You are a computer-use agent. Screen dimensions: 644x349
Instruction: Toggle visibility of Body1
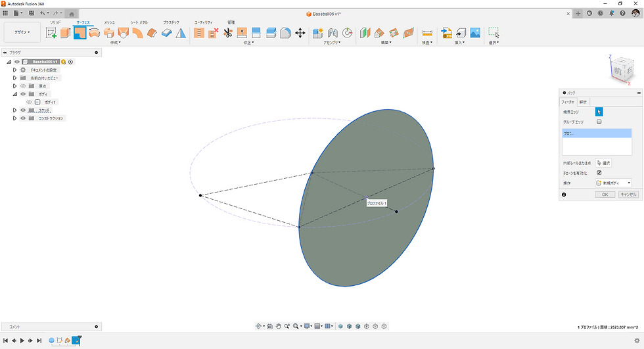click(x=29, y=103)
